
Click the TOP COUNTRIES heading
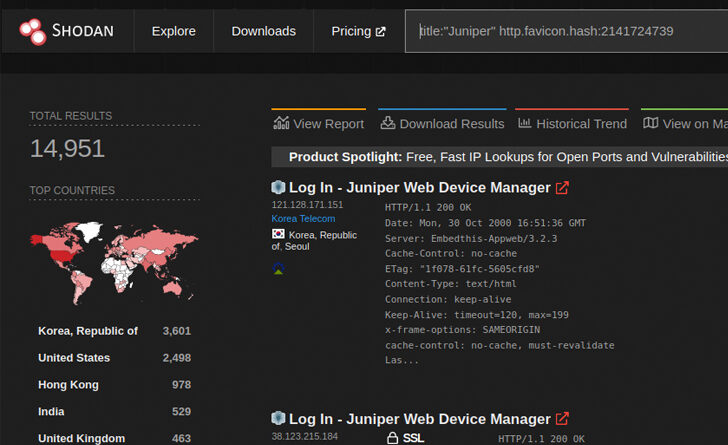pos(72,190)
